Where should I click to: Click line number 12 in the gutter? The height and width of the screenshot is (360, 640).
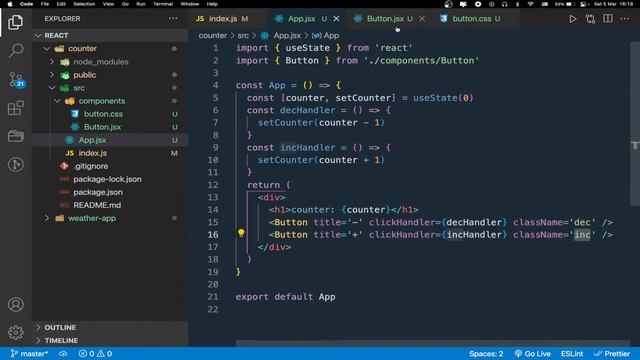[x=213, y=185]
